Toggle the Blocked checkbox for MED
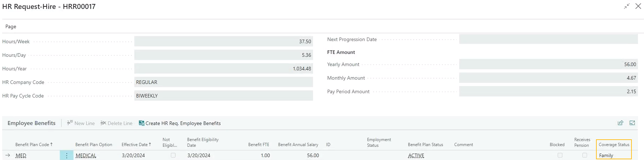Viewport: 644px width, 160px height. [560, 155]
